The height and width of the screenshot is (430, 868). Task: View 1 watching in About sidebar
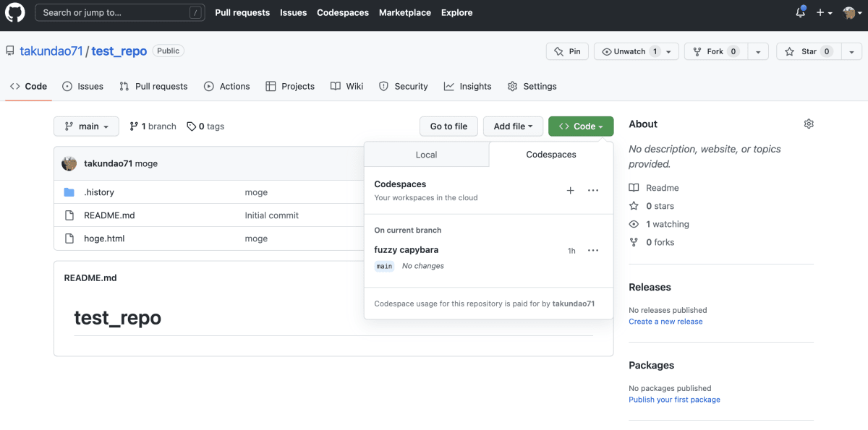click(659, 224)
